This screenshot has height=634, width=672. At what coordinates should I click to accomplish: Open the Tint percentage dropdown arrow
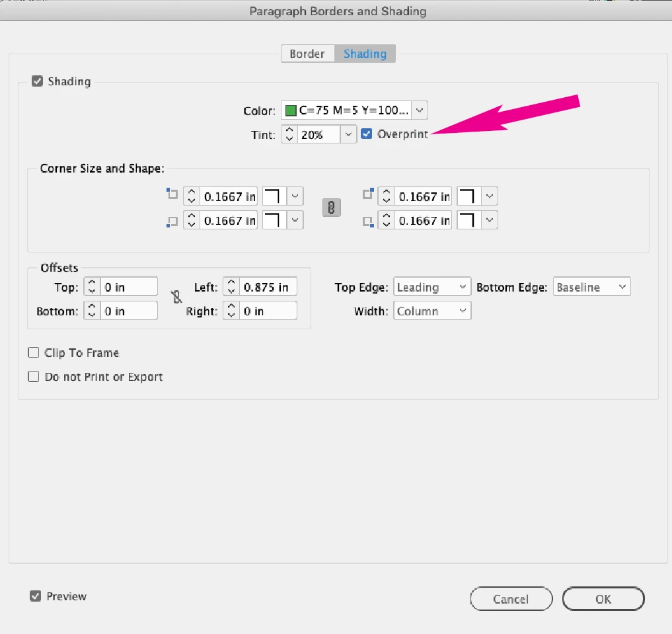[348, 134]
